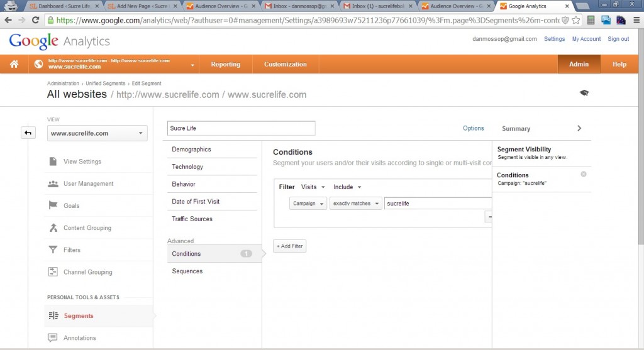Bookmark this page with the star

point(576,20)
